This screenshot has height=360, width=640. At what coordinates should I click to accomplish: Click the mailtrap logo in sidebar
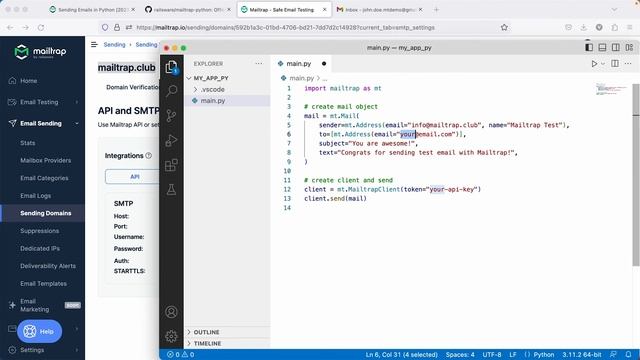(x=40, y=52)
